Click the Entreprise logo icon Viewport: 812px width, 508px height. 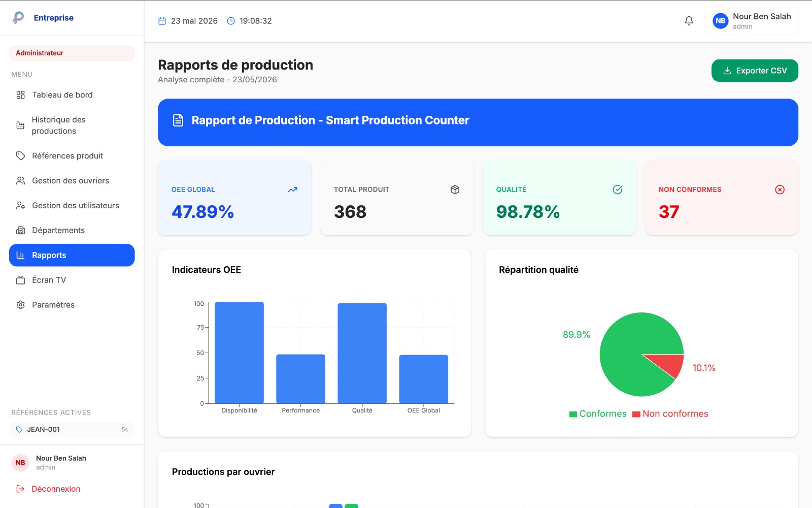coord(18,18)
